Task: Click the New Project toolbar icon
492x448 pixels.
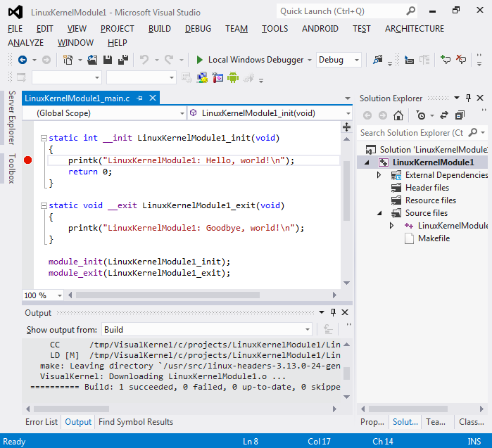Action: click(x=68, y=60)
